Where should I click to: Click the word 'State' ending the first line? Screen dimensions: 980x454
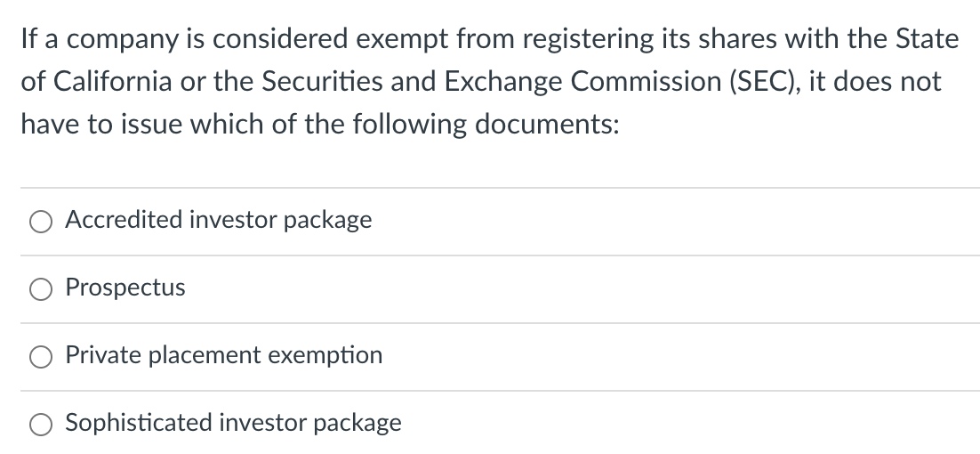pos(927,40)
